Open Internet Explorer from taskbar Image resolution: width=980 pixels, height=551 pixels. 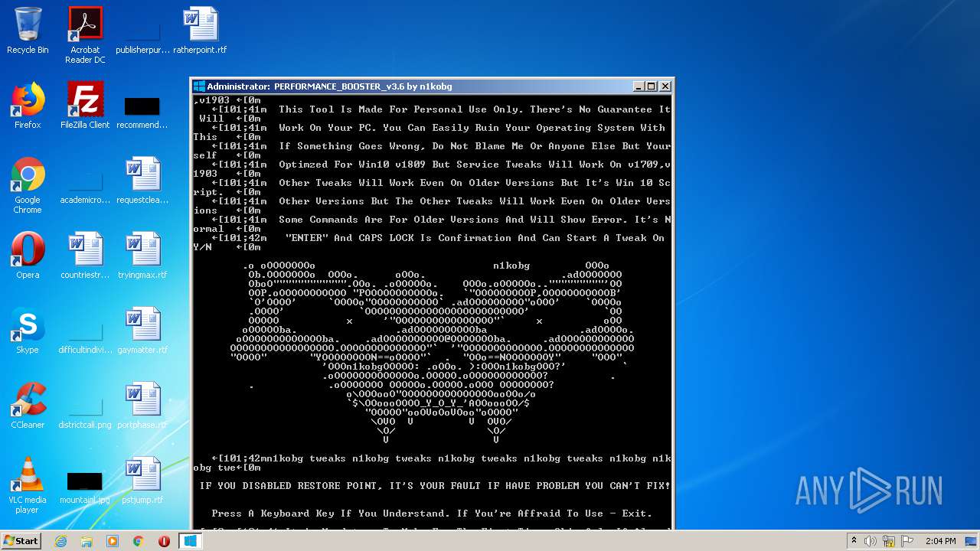pyautogui.click(x=60, y=541)
